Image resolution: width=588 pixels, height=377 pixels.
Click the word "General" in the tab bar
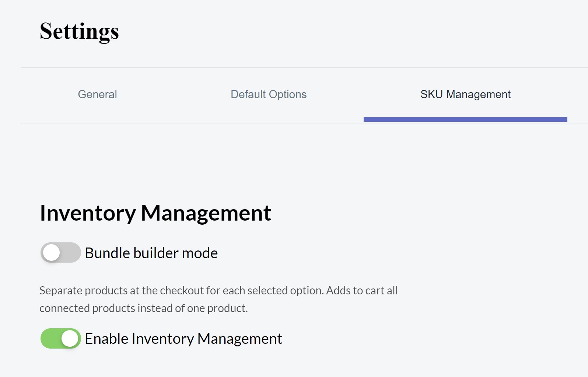tap(97, 94)
